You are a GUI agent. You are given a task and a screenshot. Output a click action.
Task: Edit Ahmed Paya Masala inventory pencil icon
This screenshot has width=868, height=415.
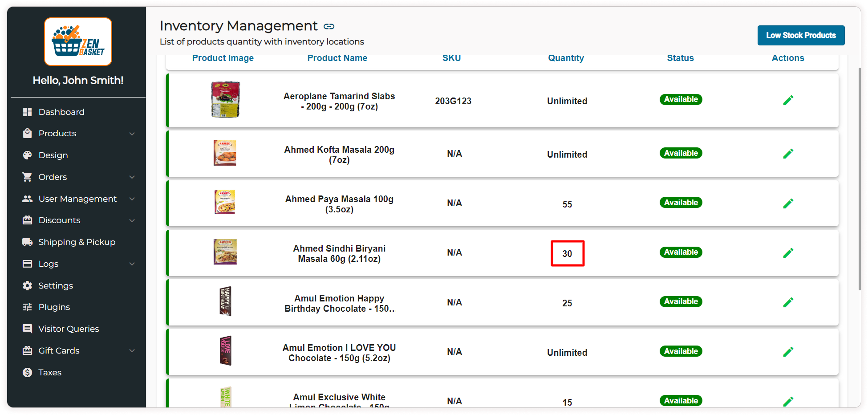click(788, 203)
